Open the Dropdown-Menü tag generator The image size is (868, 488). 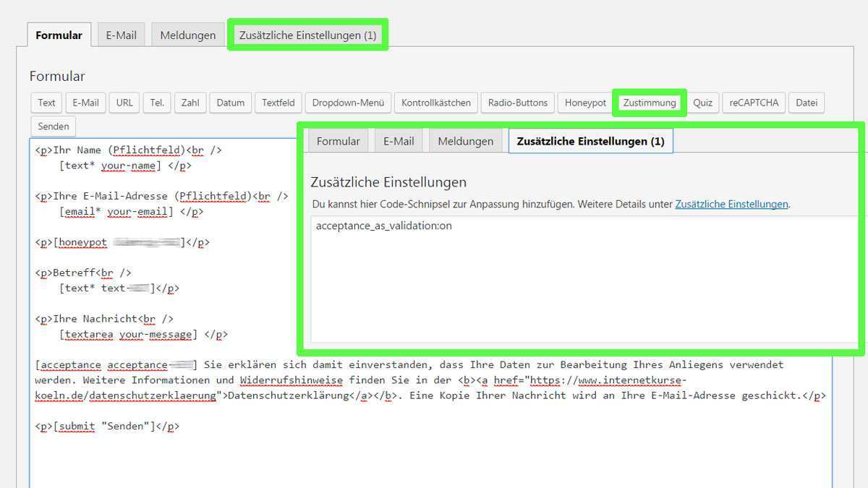click(x=348, y=103)
